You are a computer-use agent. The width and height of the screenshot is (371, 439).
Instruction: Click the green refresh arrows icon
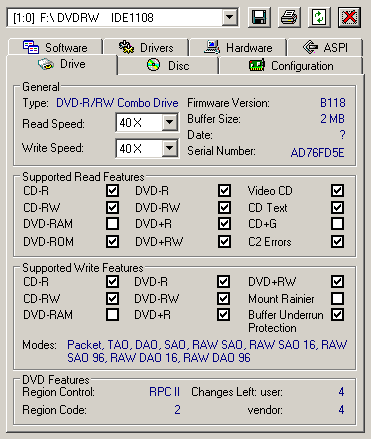coord(319,17)
